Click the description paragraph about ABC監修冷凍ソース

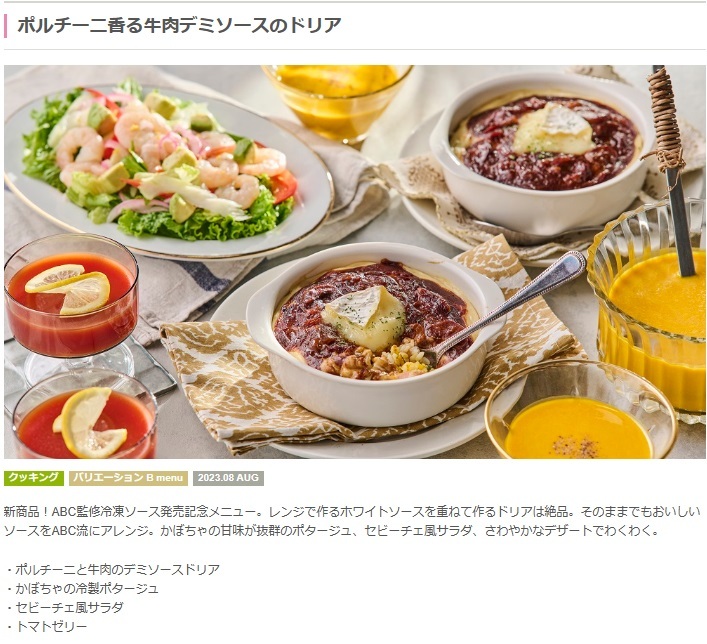coord(352,521)
